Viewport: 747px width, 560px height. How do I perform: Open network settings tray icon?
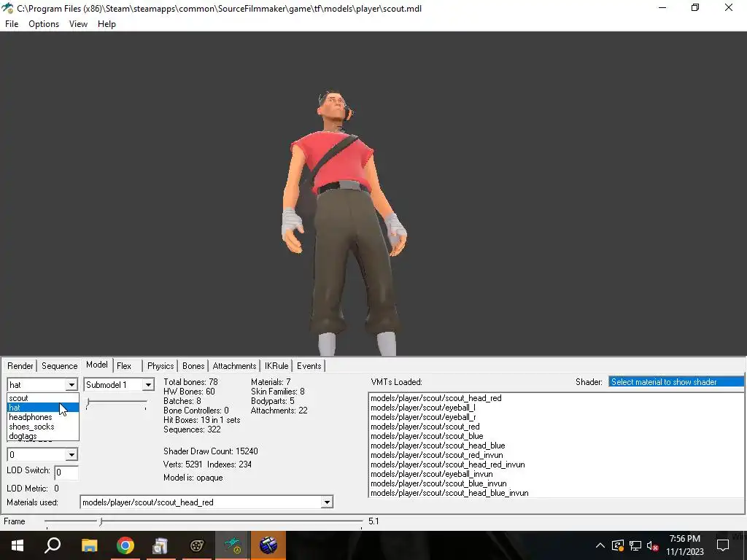click(635, 545)
